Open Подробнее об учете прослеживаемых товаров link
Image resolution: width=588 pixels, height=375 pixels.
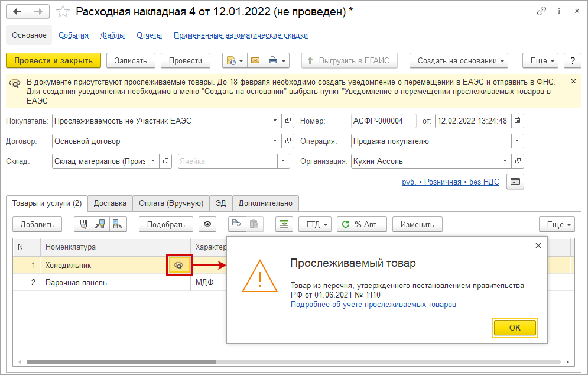373,305
